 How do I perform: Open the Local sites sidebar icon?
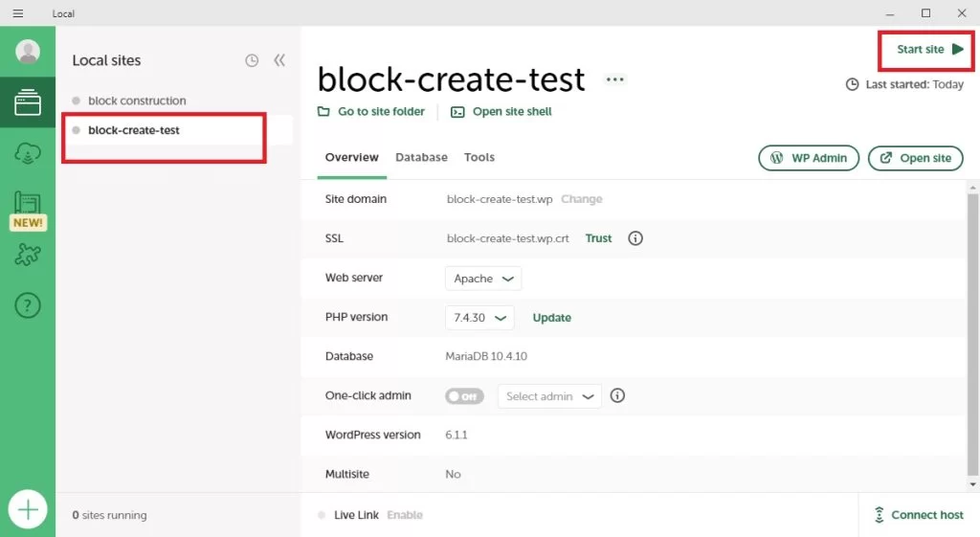tap(28, 102)
